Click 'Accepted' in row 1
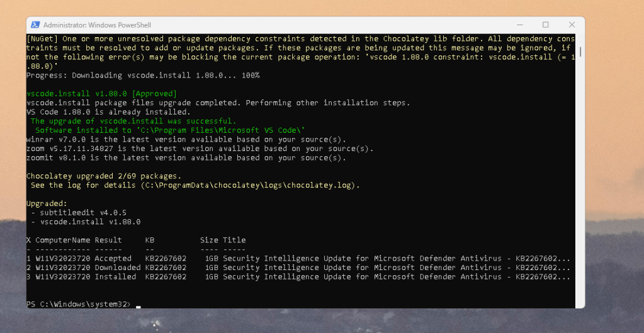 pyautogui.click(x=113, y=259)
